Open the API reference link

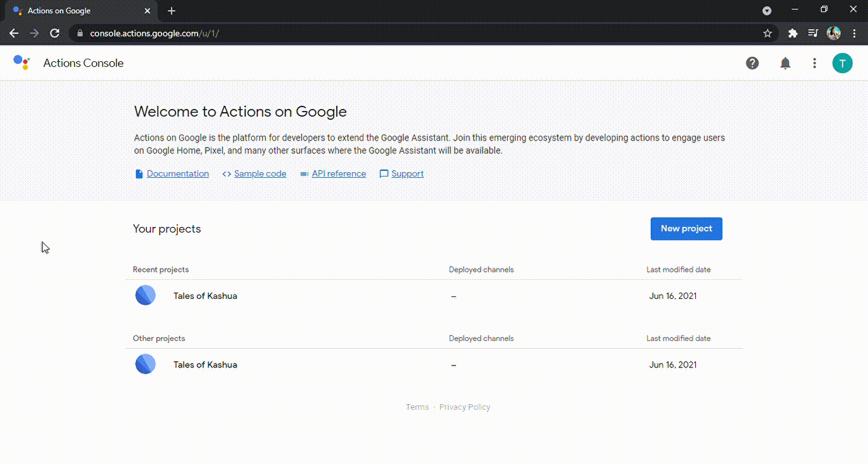[339, 174]
